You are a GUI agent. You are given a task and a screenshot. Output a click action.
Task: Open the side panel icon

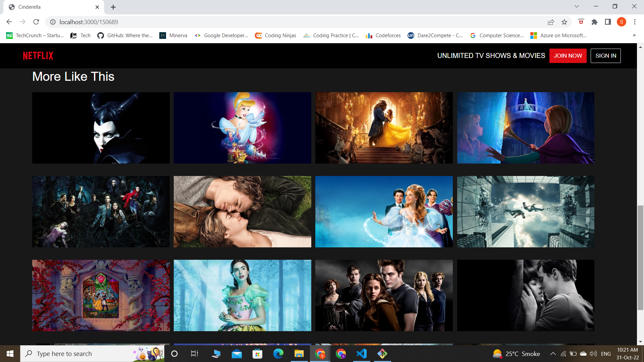point(608,22)
